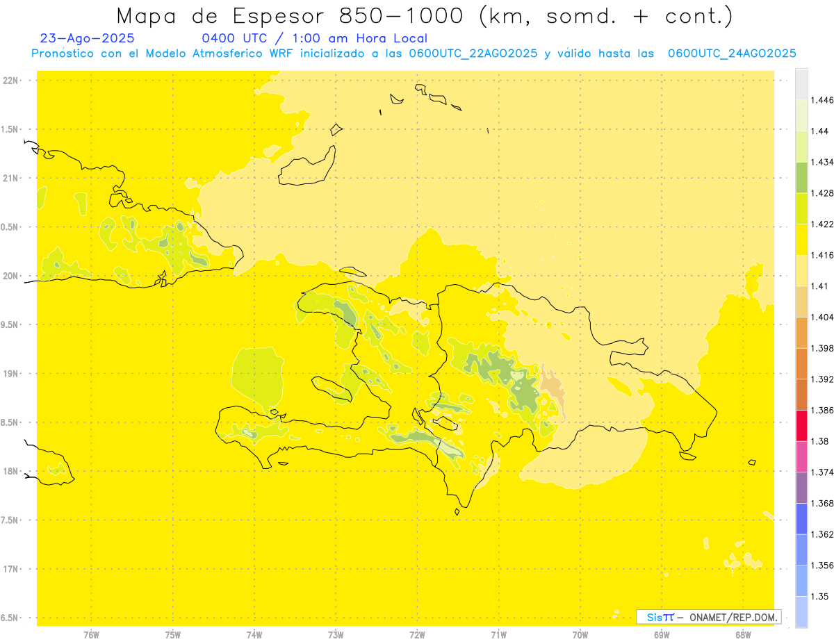Viewport: 834px width, 644px height.
Task: Click the 73W longitude label
Action: (x=336, y=634)
